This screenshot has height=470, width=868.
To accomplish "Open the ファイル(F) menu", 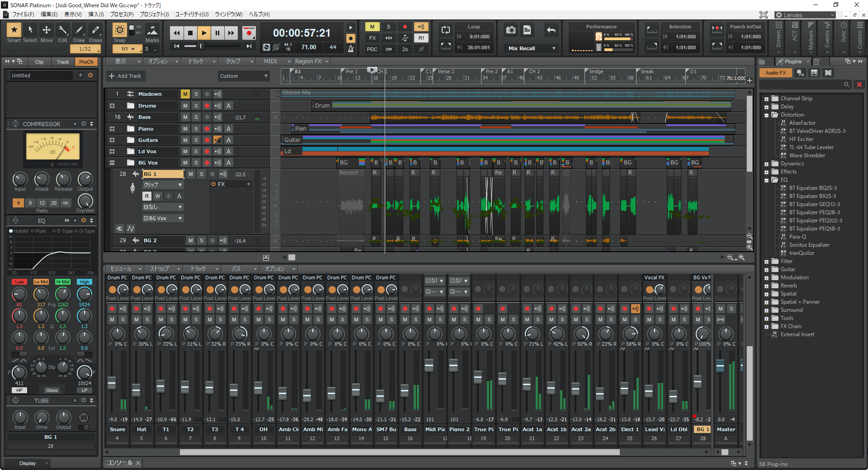I will (23, 14).
